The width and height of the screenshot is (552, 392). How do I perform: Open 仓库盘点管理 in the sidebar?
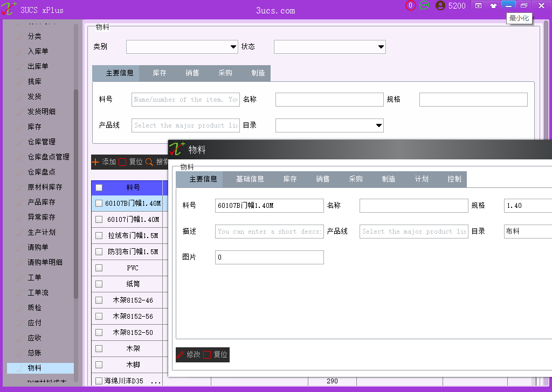(49, 157)
